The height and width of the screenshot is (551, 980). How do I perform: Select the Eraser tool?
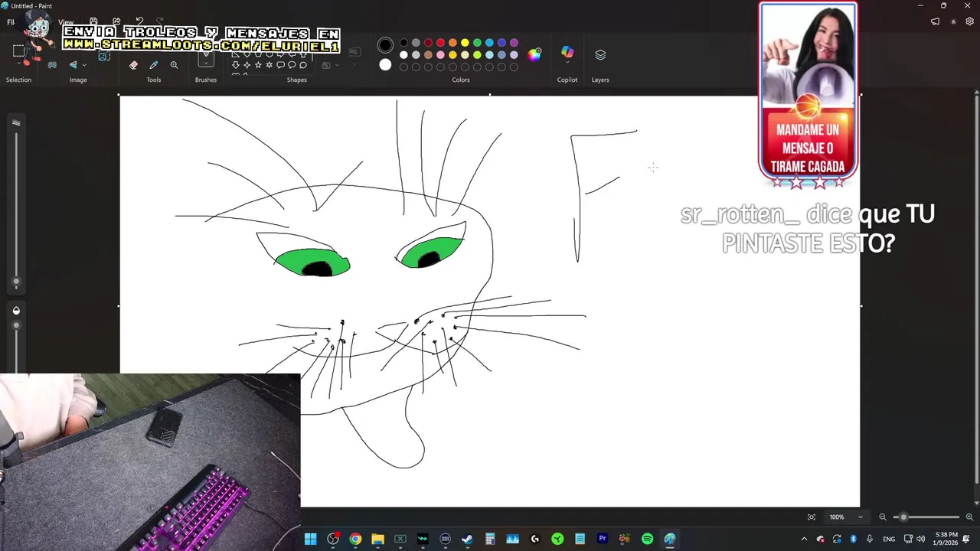[x=133, y=65]
